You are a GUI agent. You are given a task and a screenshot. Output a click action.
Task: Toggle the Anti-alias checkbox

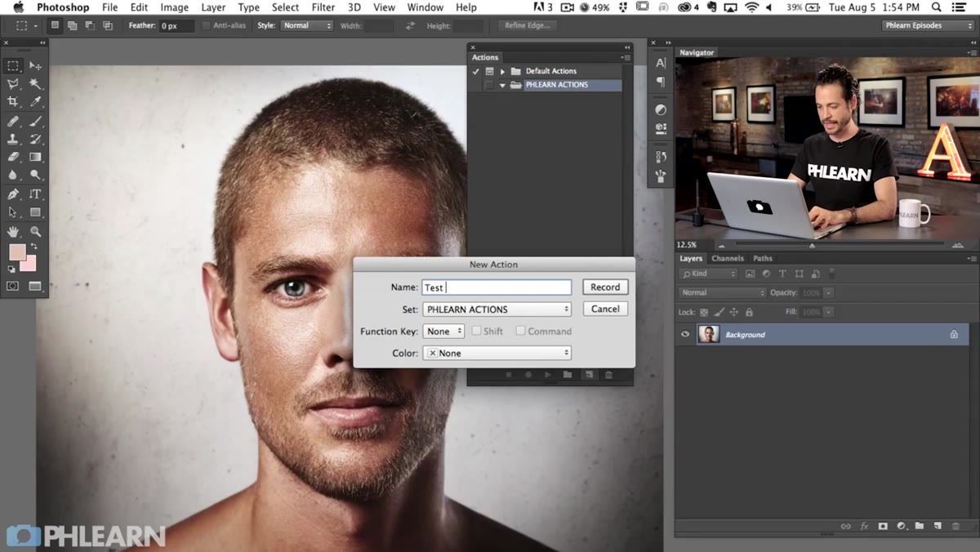206,25
